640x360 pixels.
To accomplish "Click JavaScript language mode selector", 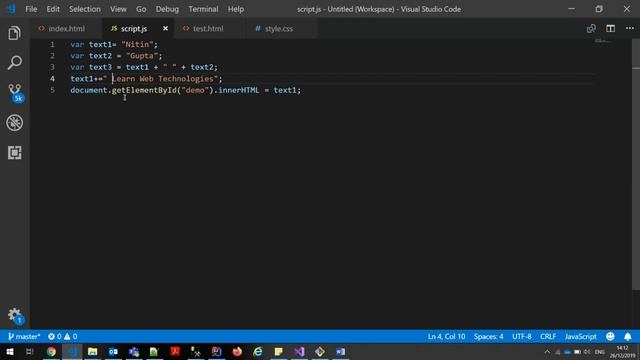I will click(580, 336).
